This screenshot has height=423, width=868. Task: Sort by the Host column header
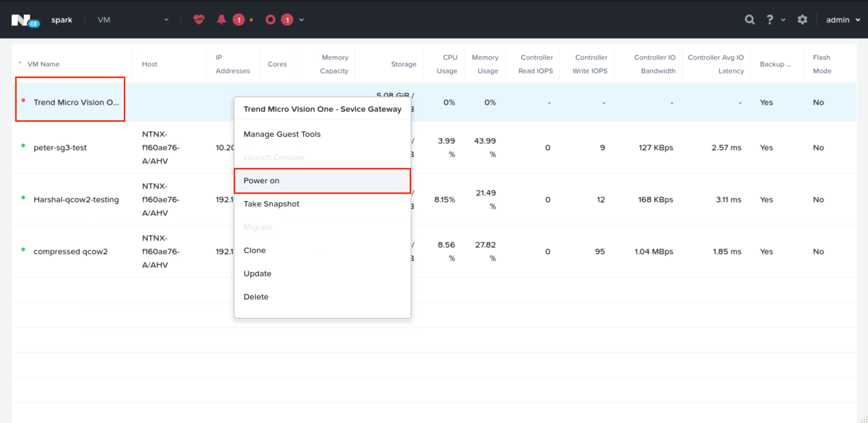coord(150,64)
